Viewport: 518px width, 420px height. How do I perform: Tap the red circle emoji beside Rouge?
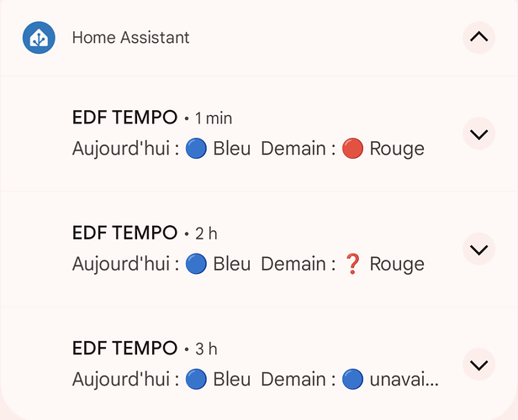(352, 149)
